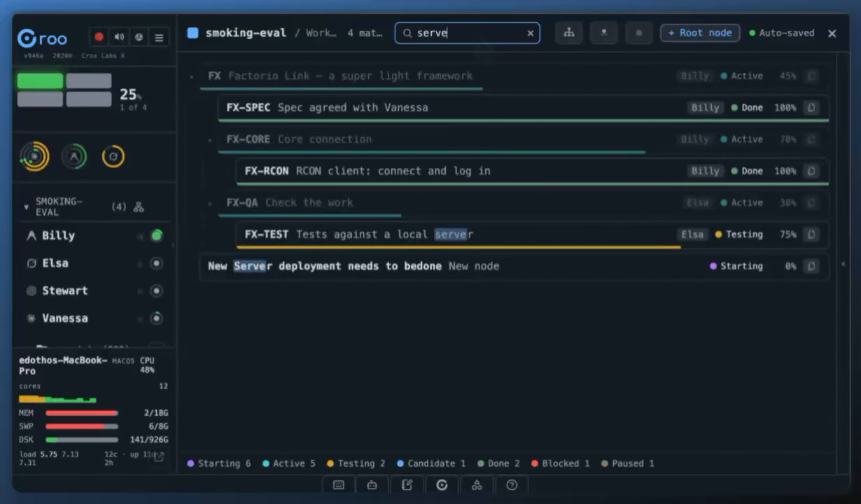This screenshot has height=504, width=861.
Task: Toggle Vanessa's status indicator
Action: tap(157, 318)
